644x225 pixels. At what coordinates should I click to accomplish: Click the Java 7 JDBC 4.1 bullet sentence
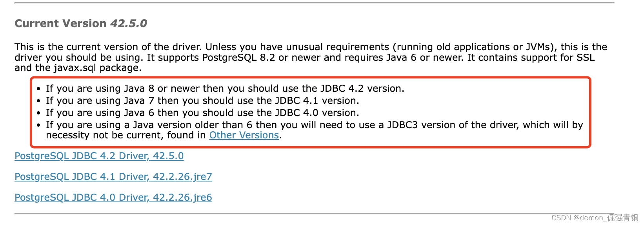tap(202, 101)
